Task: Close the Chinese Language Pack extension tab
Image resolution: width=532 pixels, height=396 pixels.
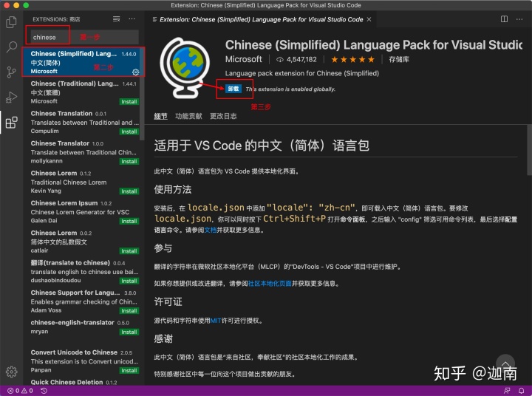Action: click(369, 19)
